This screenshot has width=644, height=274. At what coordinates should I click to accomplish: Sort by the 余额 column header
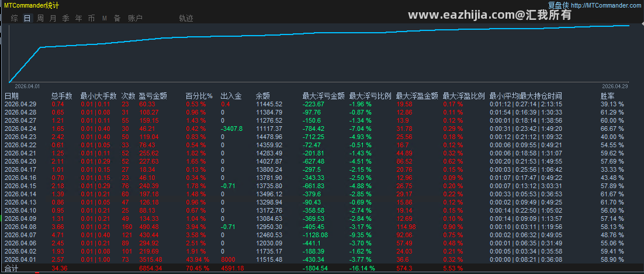(x=262, y=96)
